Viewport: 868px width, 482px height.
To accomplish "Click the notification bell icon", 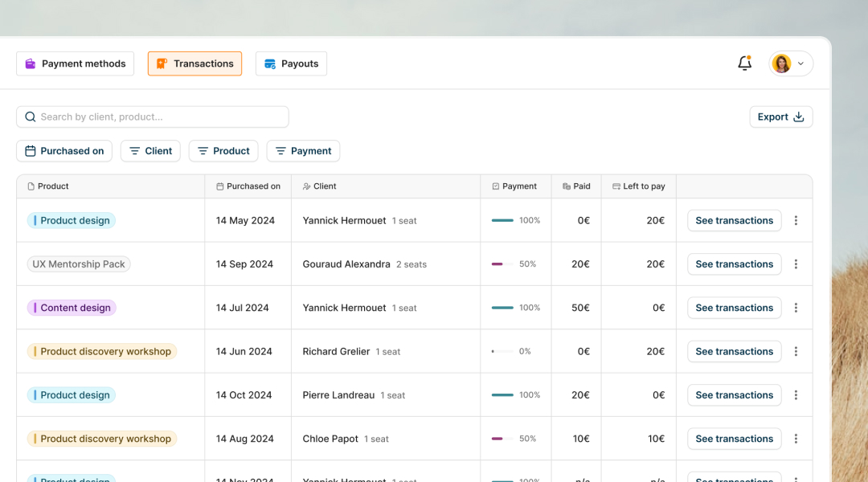I will coord(744,63).
